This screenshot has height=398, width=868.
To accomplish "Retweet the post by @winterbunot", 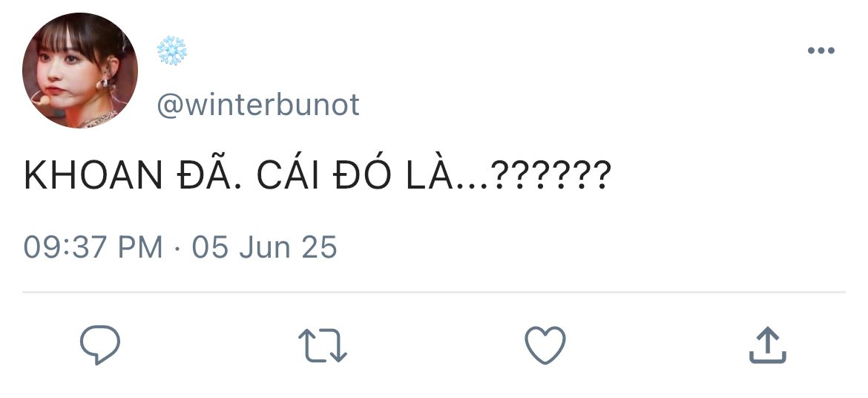I will tap(322, 345).
